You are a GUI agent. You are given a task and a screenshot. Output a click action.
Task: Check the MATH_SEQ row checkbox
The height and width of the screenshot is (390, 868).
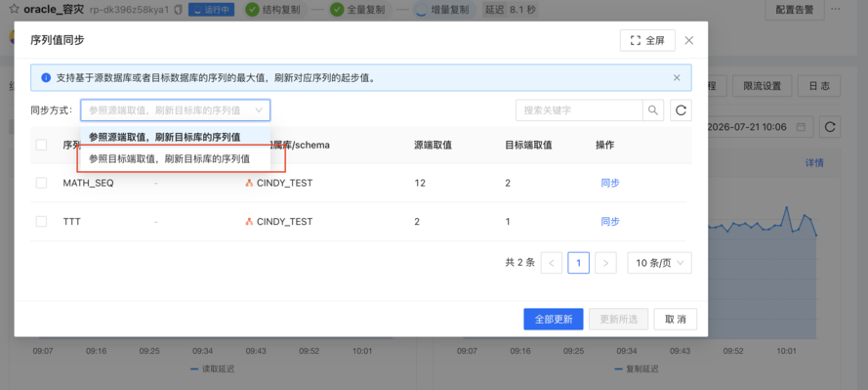pos(42,183)
